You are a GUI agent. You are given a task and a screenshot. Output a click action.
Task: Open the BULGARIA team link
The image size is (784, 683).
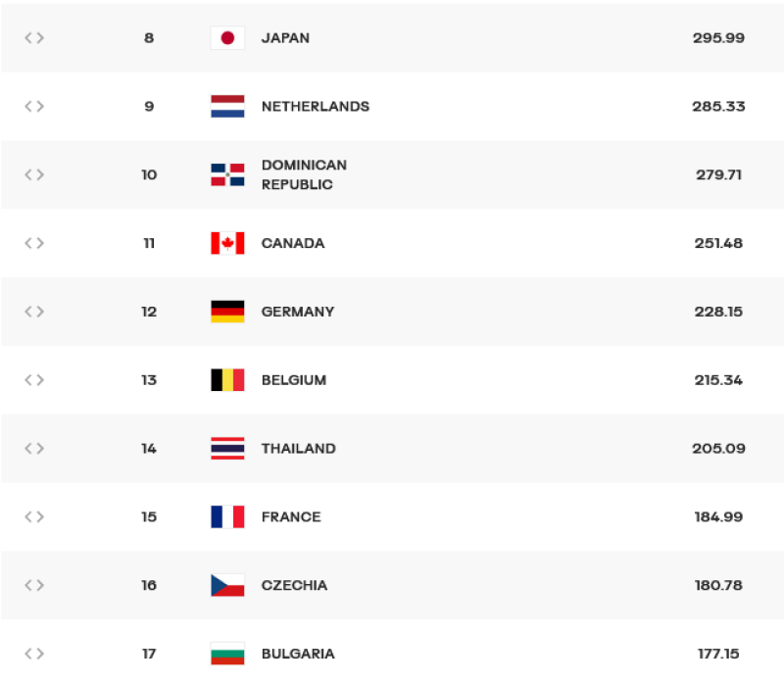(x=298, y=654)
